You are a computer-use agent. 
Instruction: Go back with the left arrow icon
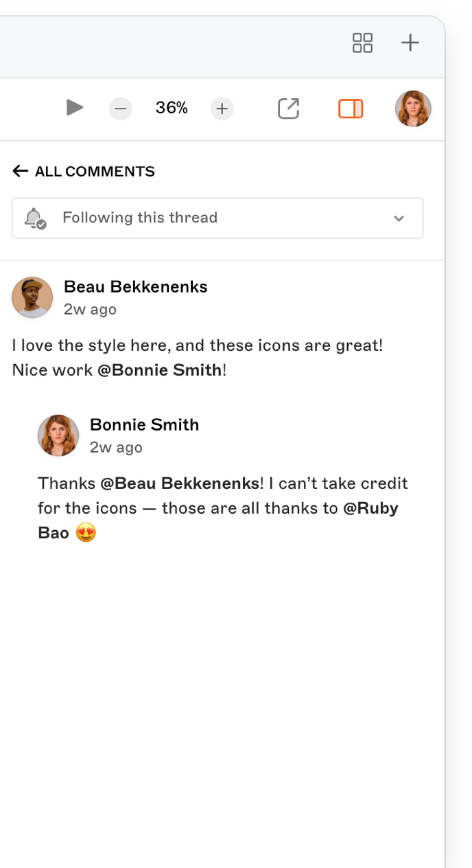coord(20,171)
